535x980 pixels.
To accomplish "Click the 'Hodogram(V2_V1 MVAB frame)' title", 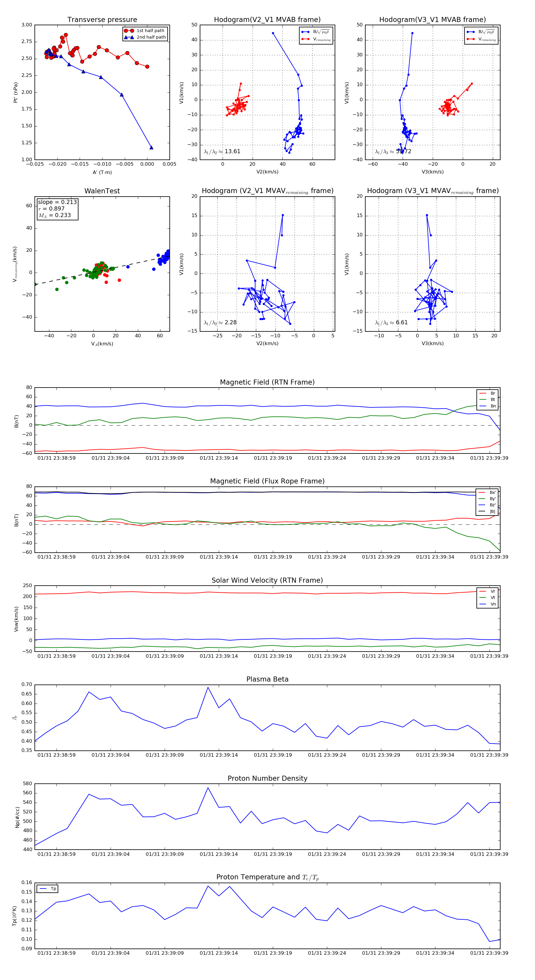I will point(267,20).
